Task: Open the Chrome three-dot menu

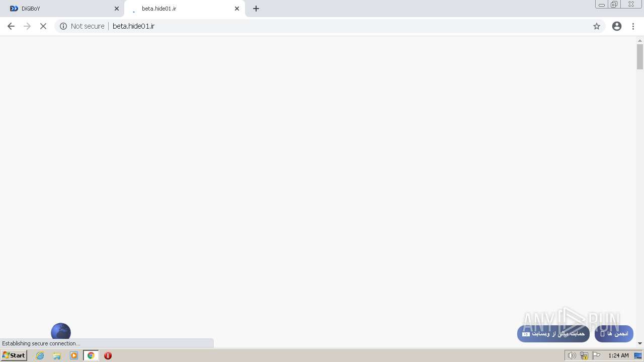Action: point(633,26)
